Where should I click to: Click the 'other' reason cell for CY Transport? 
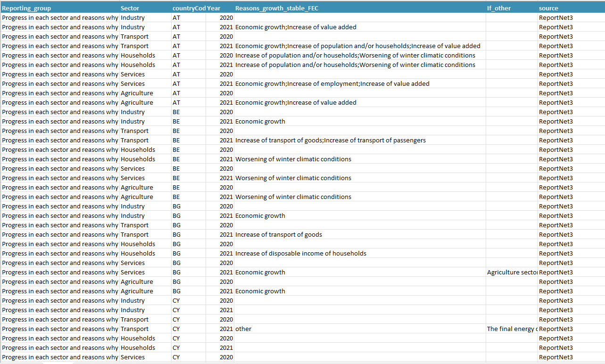(x=360, y=329)
